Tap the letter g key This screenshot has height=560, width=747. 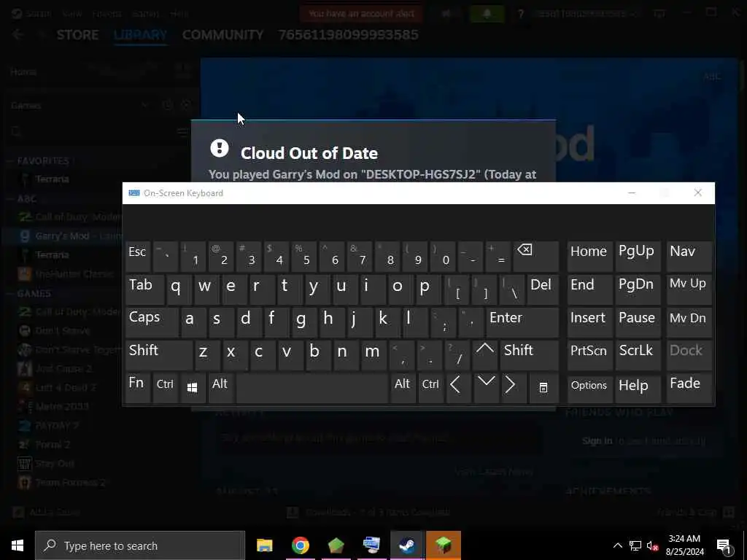pyautogui.click(x=304, y=322)
